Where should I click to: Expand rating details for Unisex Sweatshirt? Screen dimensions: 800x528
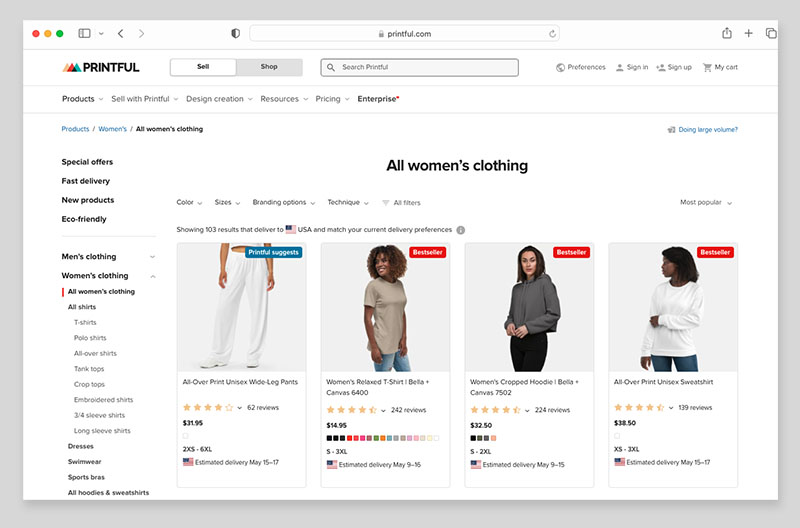670,408
